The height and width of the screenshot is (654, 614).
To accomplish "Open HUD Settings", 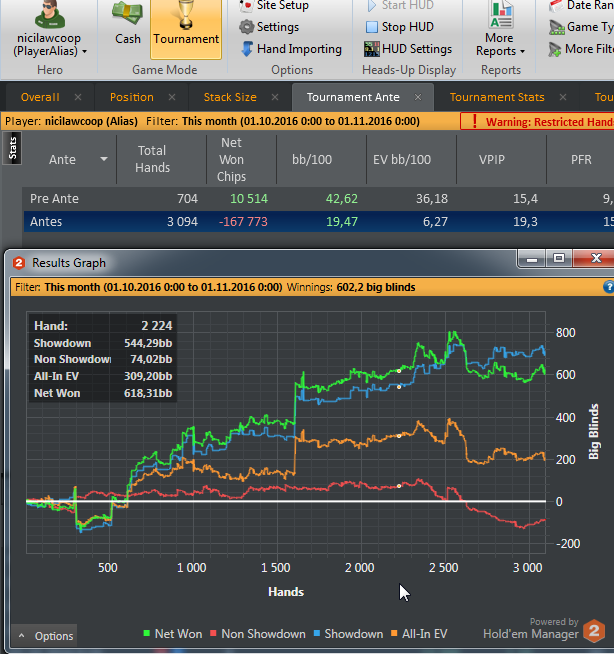I will click(408, 49).
